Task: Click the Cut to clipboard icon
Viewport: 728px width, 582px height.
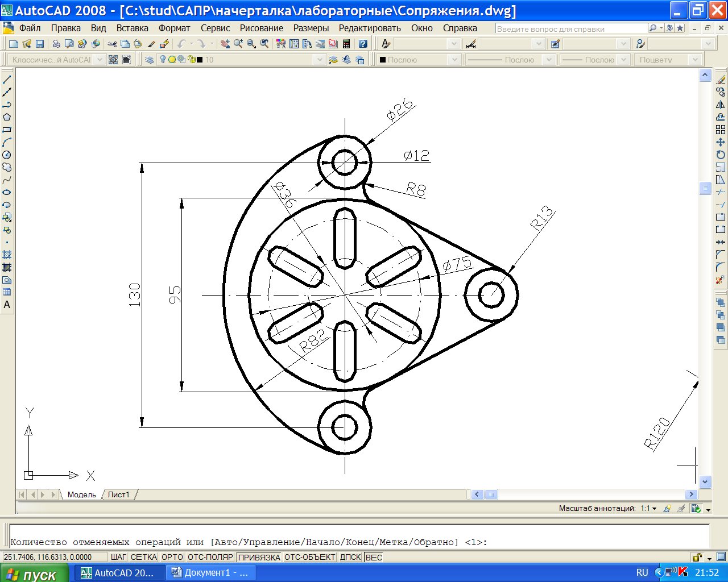Action: 112,44
